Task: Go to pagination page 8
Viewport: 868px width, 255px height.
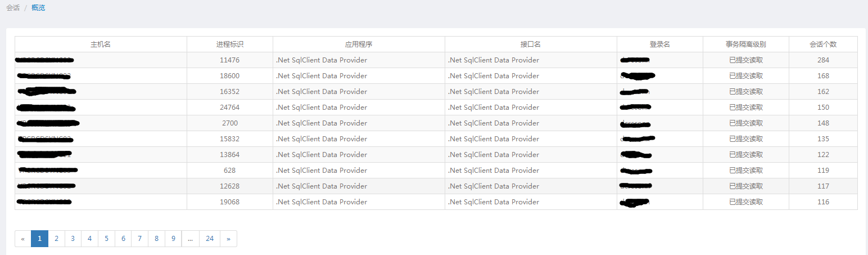Action: 157,239
